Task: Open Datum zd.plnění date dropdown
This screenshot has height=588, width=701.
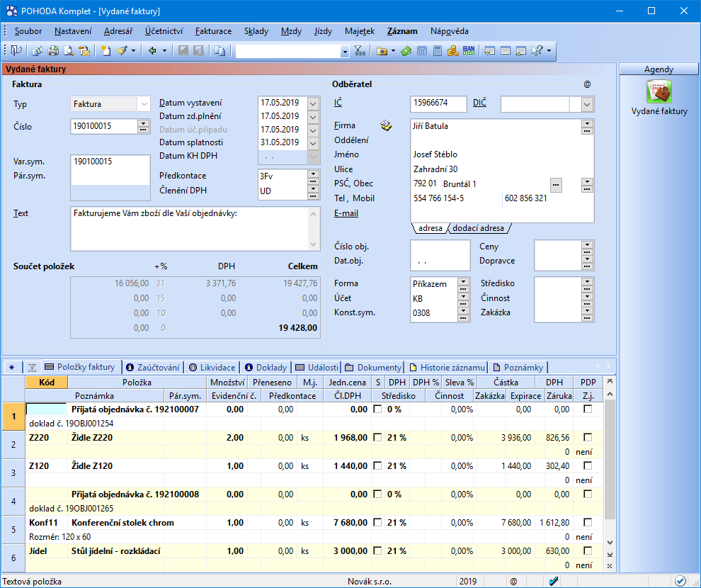Action: coord(314,117)
